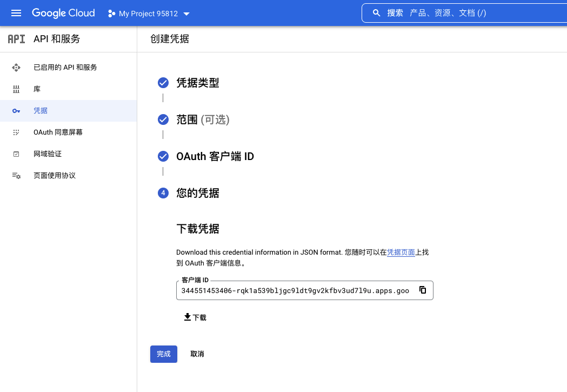Click the OAuth consent screen dots icon
Screen dimensions: 567x392
(x=16, y=132)
